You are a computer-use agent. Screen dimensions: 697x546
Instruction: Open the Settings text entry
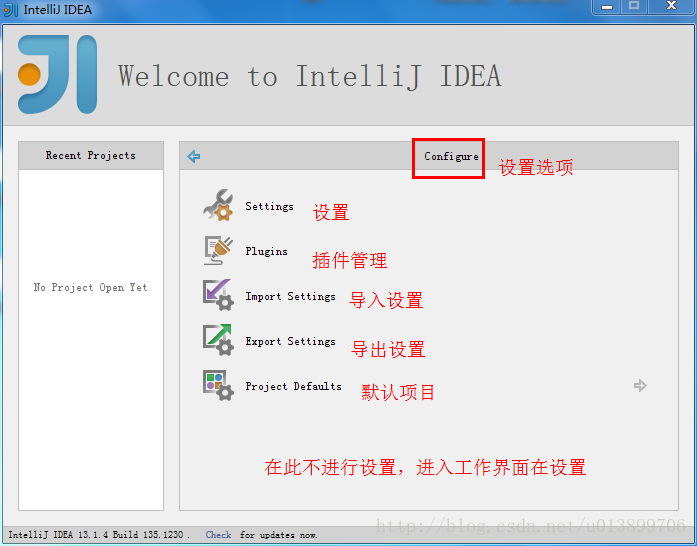269,206
